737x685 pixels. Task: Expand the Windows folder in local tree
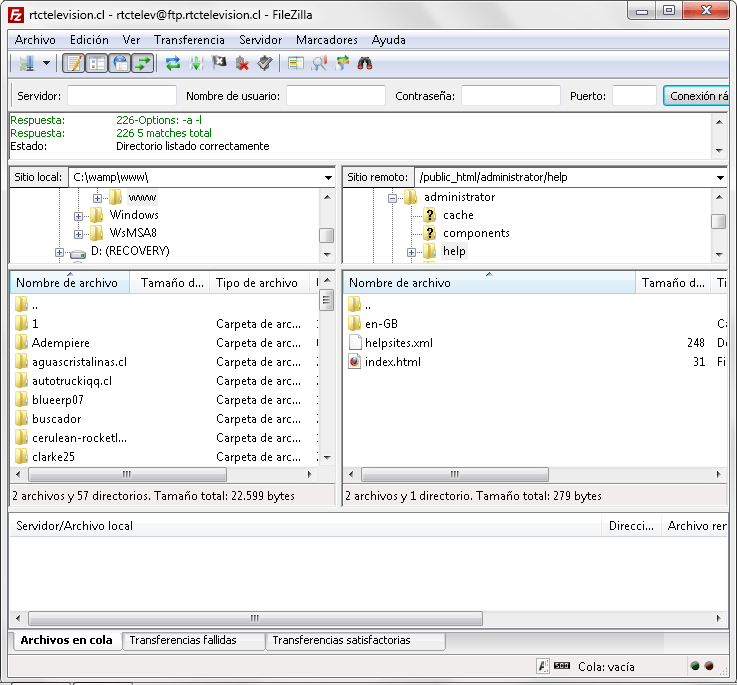[78, 216]
